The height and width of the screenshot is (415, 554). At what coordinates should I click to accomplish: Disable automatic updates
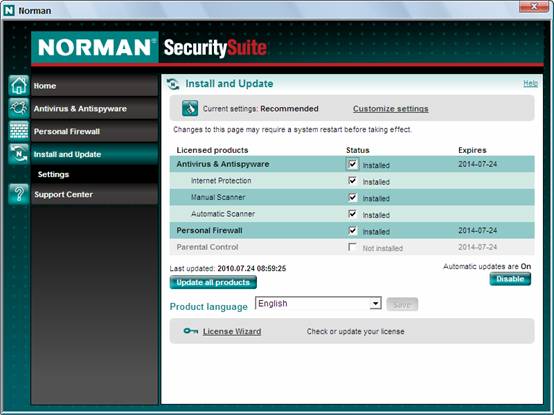[x=510, y=279]
